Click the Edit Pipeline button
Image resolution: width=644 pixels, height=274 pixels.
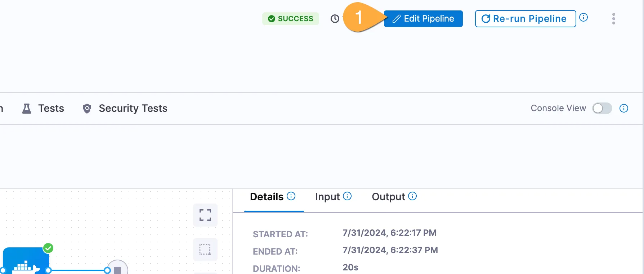point(423,19)
